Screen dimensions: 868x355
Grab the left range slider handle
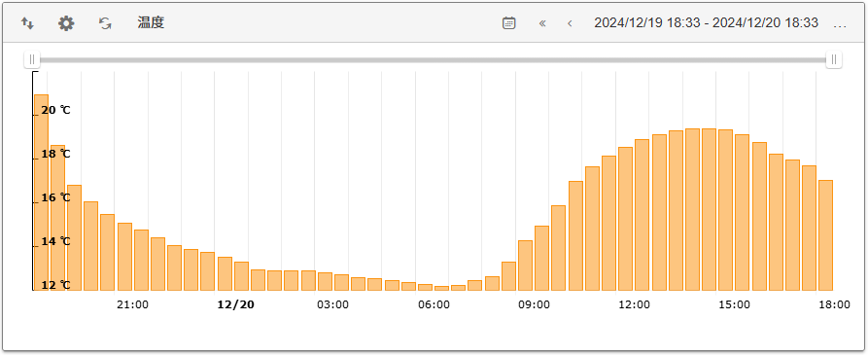tap(32, 59)
